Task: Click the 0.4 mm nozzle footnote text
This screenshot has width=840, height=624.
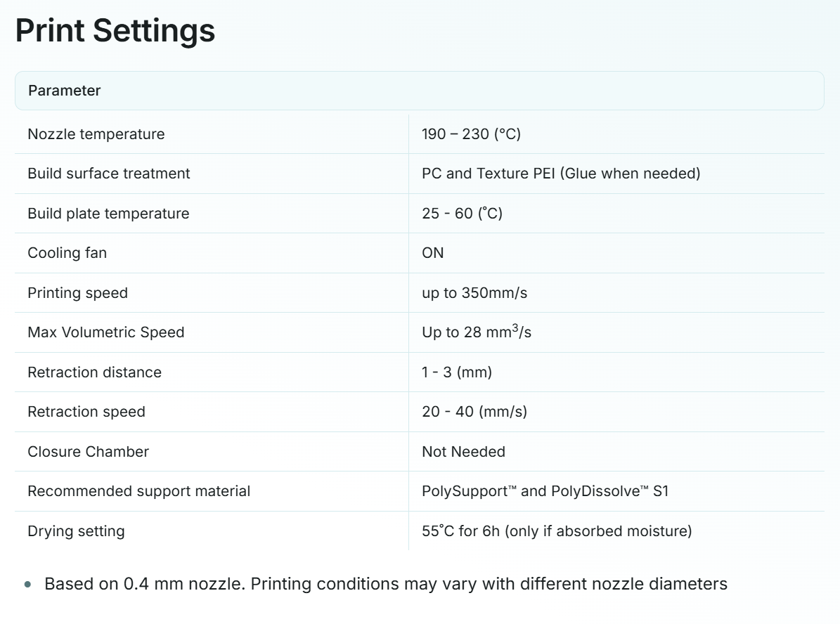Action: (x=385, y=584)
